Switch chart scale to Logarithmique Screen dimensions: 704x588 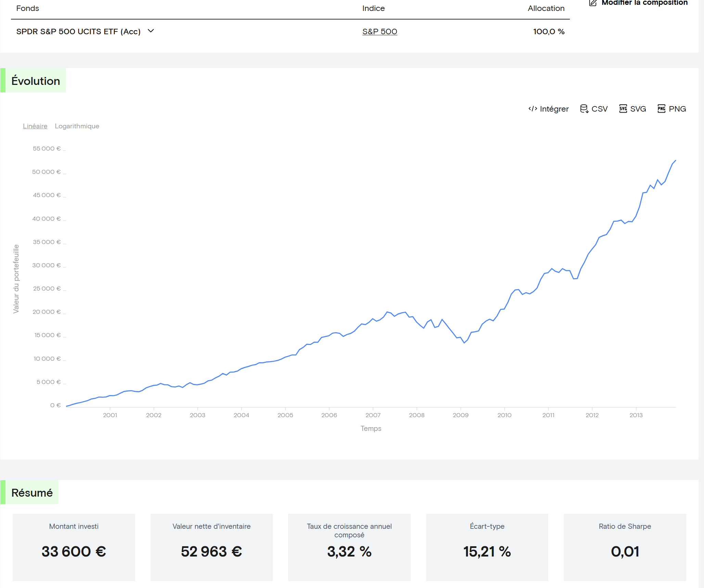pyautogui.click(x=77, y=126)
